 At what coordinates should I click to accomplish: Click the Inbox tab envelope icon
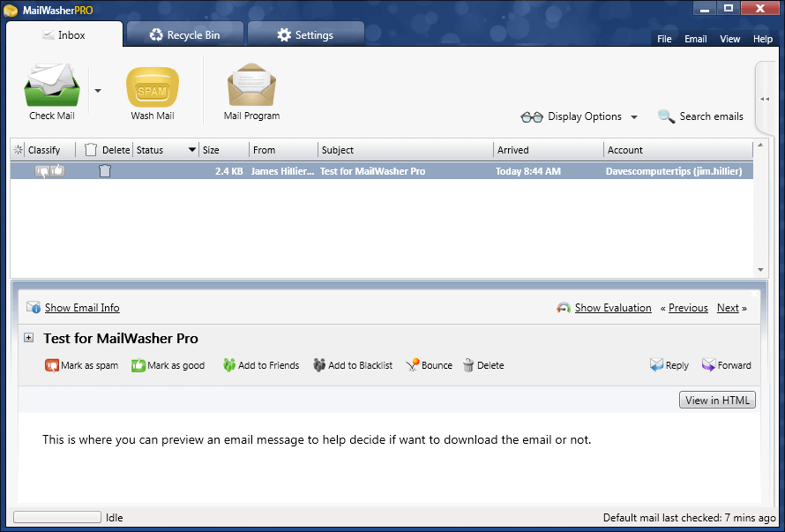[x=48, y=34]
